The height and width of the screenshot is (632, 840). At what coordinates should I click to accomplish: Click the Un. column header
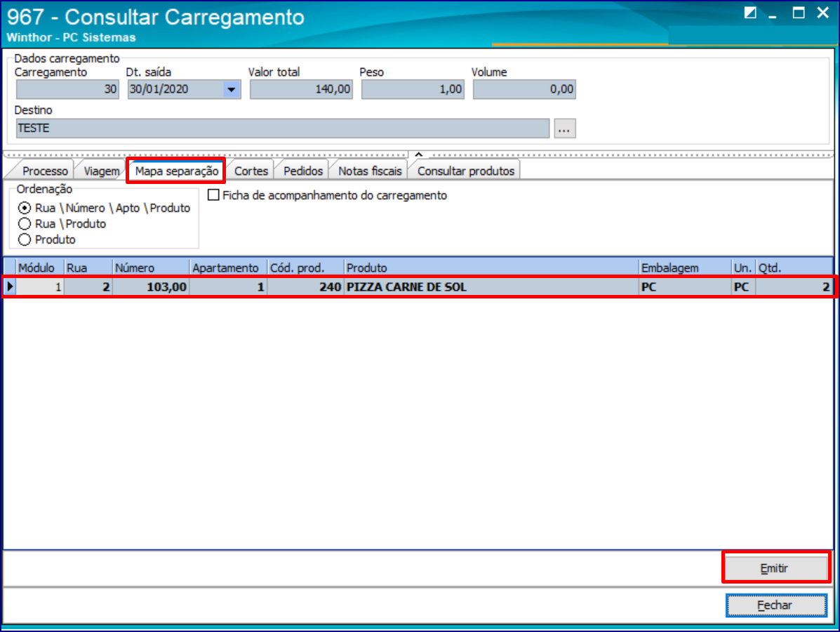(x=744, y=268)
